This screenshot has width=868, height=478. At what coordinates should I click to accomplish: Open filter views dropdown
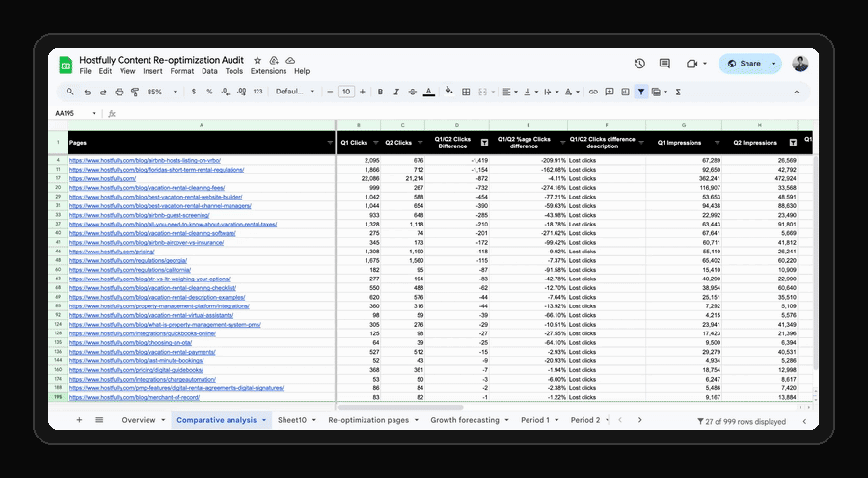(x=660, y=92)
